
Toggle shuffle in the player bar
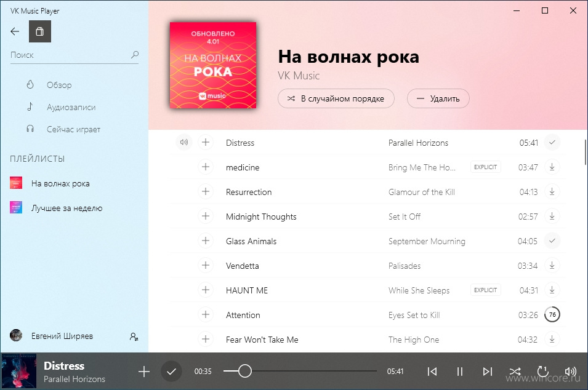pos(515,372)
